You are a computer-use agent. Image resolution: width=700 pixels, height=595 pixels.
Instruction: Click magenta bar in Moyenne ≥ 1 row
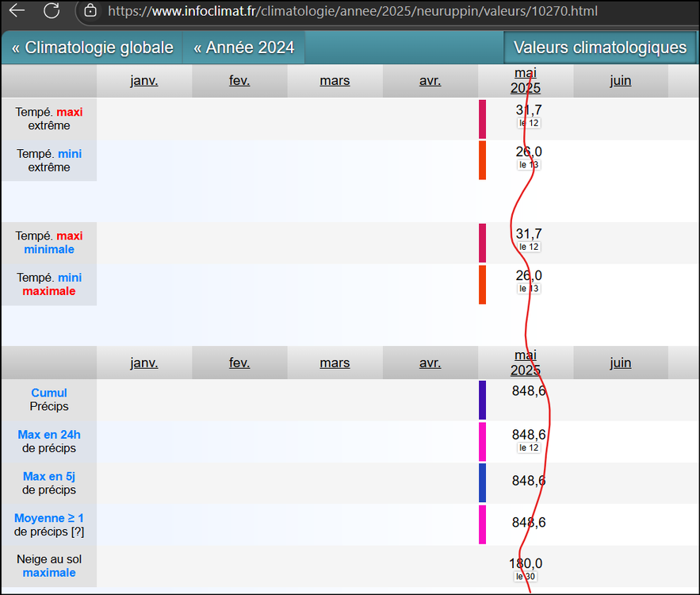pyautogui.click(x=482, y=524)
